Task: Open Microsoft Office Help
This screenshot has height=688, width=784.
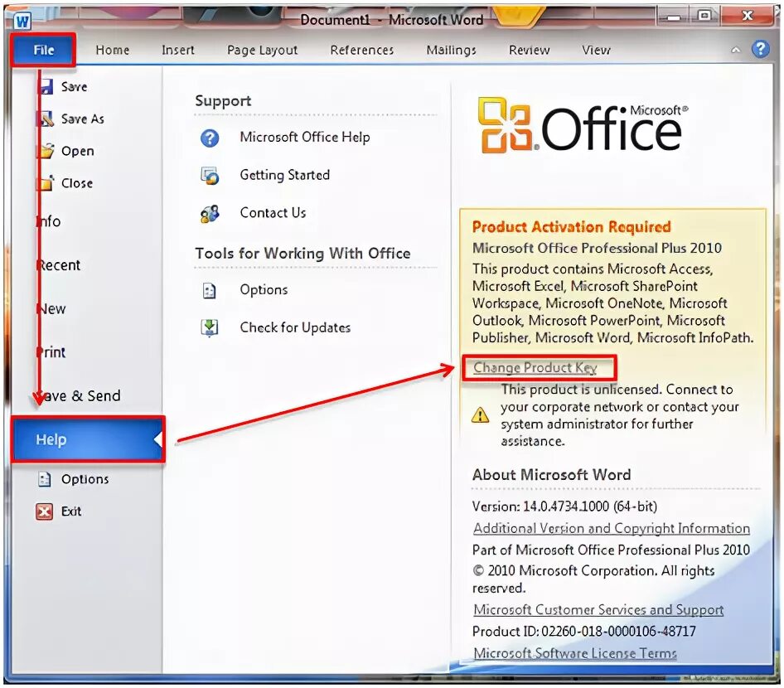Action: 305,137
